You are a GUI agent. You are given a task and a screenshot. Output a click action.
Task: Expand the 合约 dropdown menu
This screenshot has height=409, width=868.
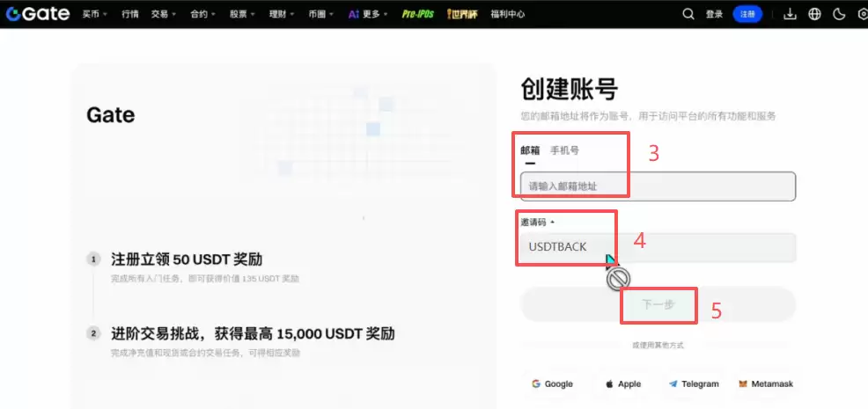pos(202,14)
